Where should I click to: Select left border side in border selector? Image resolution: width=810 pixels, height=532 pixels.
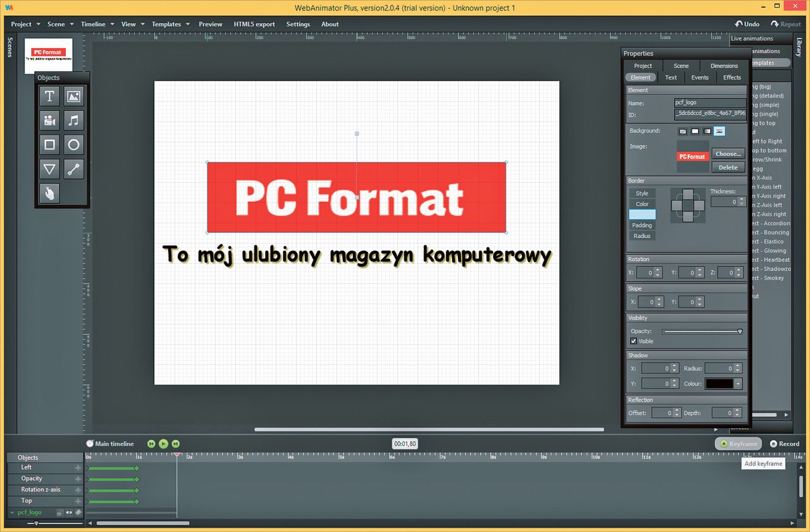pyautogui.click(x=677, y=205)
